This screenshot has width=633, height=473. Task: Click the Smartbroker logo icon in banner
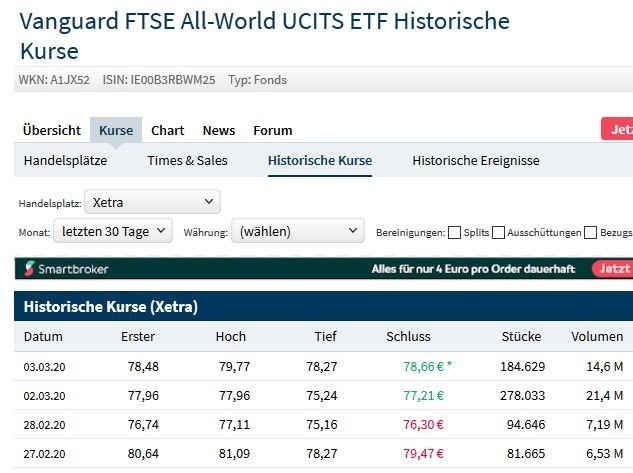tap(29, 268)
